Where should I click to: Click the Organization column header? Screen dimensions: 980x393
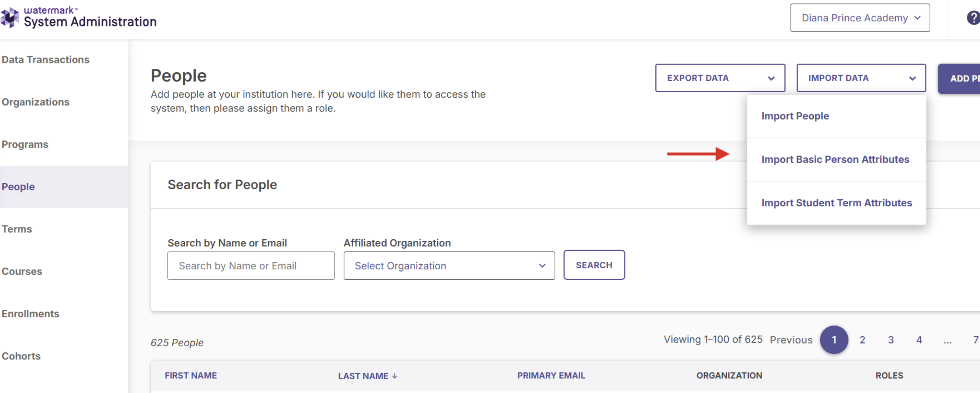pyautogui.click(x=729, y=375)
